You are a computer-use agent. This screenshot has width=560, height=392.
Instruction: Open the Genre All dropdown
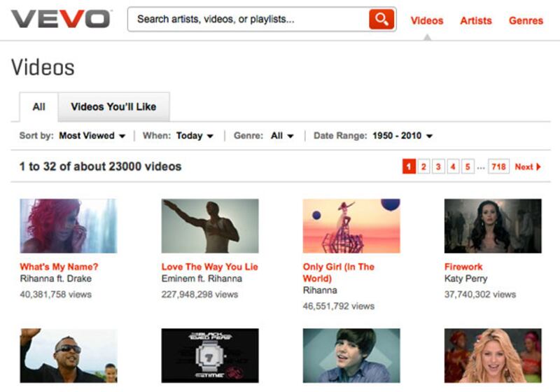[282, 136]
